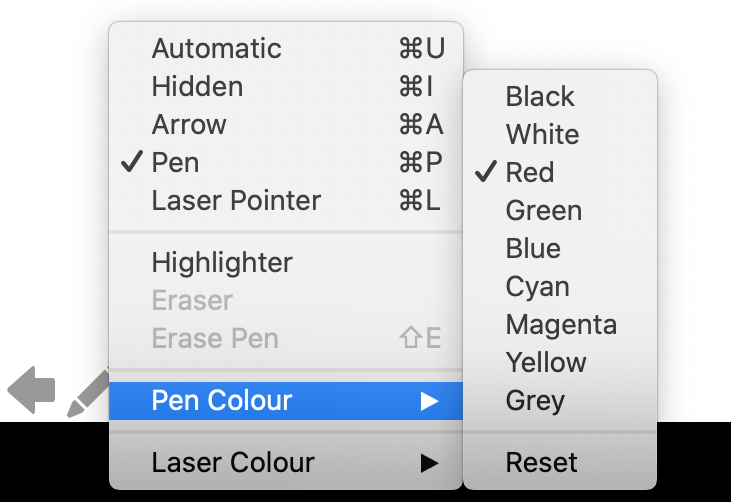
Task: Click the pen pointer options icon
Action: pos(88,393)
